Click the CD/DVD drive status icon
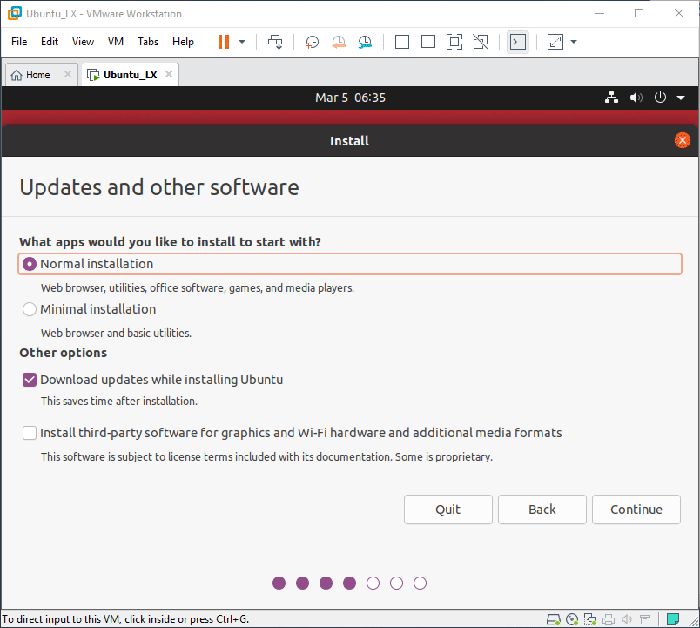Image resolution: width=700 pixels, height=628 pixels. pyautogui.click(x=572, y=619)
